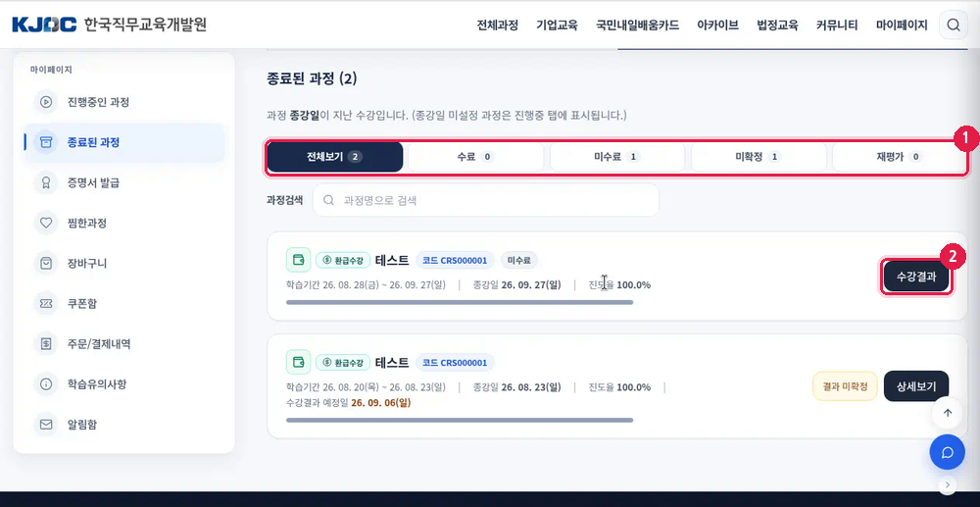Click 종강일 26. 09. 27(일) text

(x=516, y=285)
